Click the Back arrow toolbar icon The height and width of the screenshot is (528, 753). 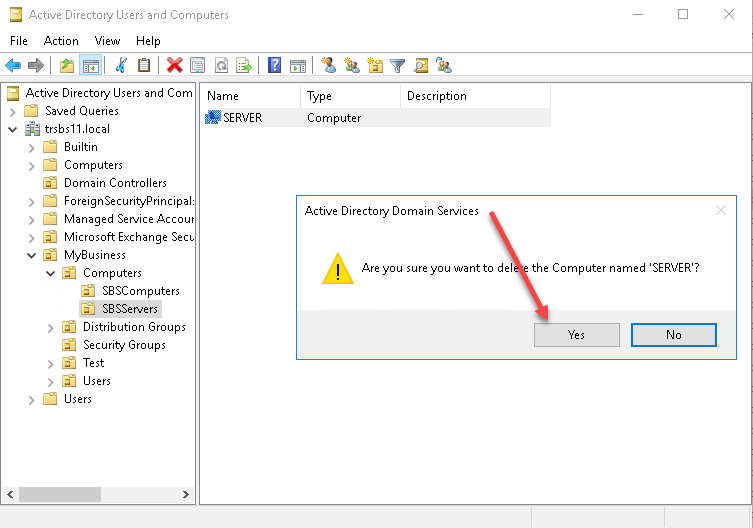pyautogui.click(x=13, y=66)
